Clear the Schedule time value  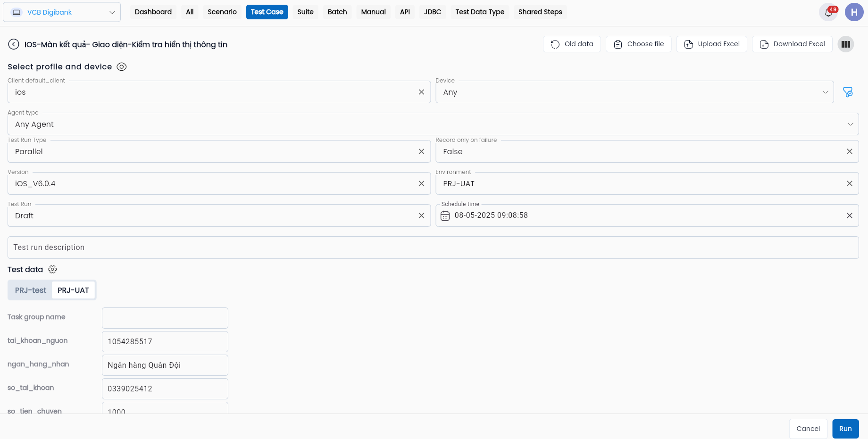(849, 216)
